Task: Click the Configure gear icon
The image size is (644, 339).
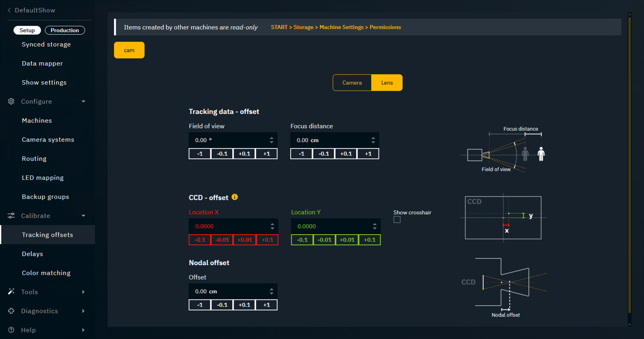Action: (x=11, y=101)
